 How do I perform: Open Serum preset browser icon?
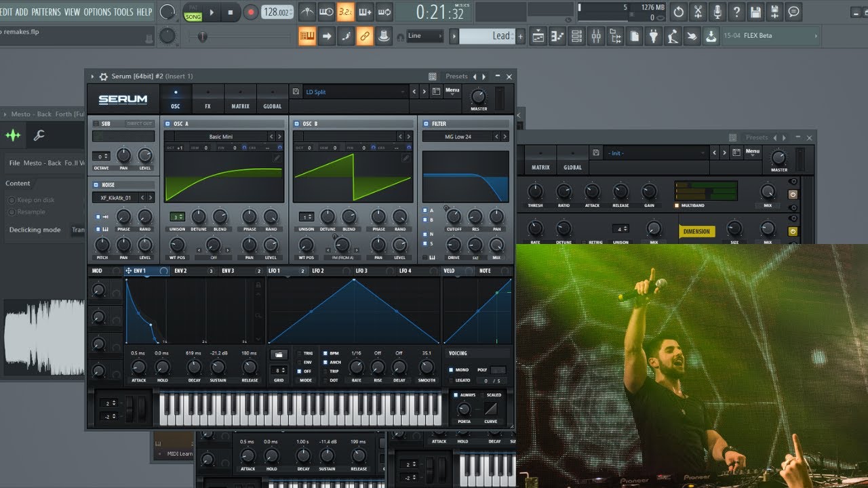436,91
